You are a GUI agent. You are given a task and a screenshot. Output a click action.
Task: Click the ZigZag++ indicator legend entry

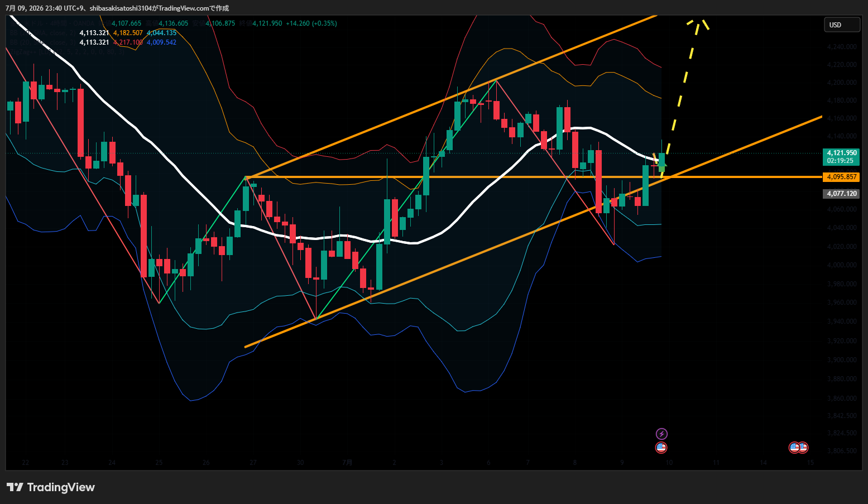pos(67,52)
